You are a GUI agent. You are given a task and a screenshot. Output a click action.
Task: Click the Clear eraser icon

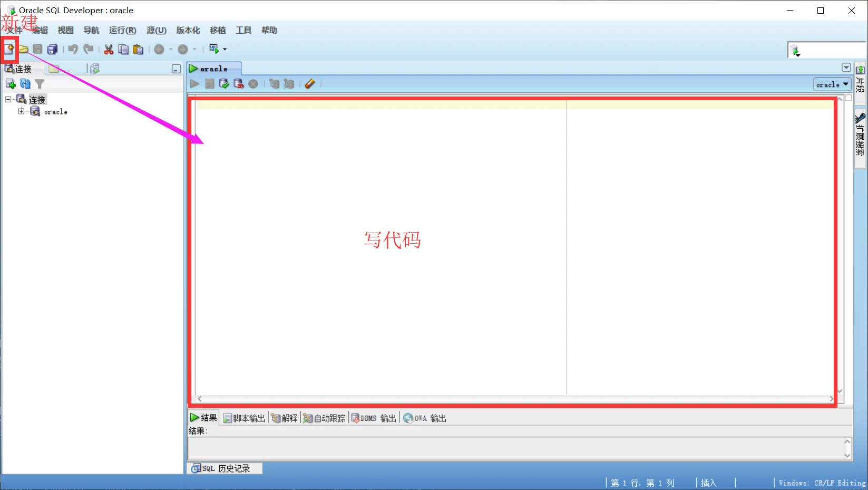point(310,83)
